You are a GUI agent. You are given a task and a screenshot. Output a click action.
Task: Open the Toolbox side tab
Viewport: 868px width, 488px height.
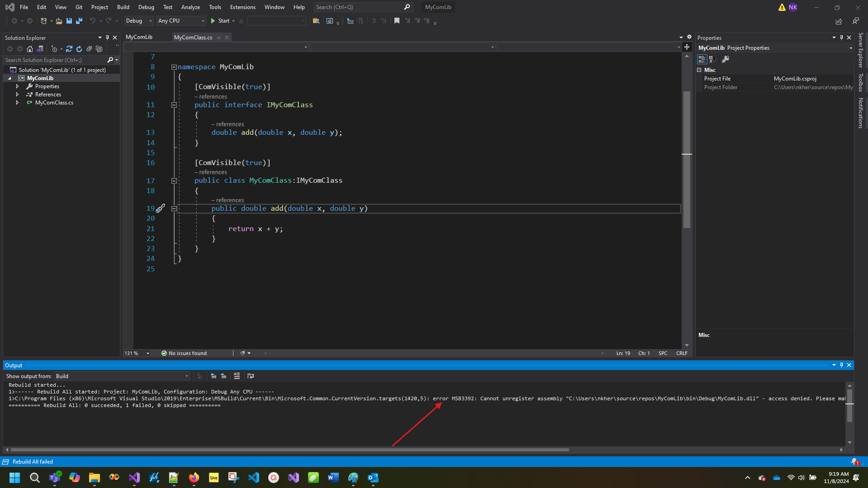(x=861, y=82)
